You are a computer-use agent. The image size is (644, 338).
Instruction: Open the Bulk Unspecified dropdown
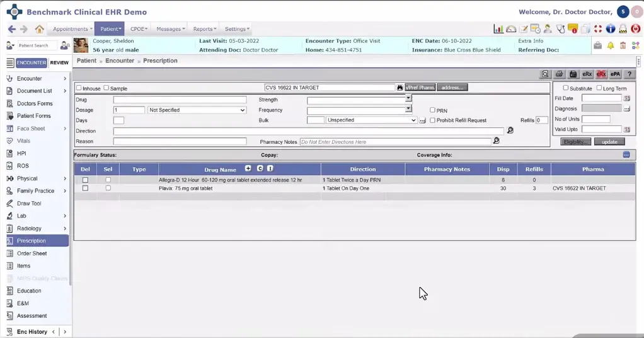pyautogui.click(x=371, y=120)
